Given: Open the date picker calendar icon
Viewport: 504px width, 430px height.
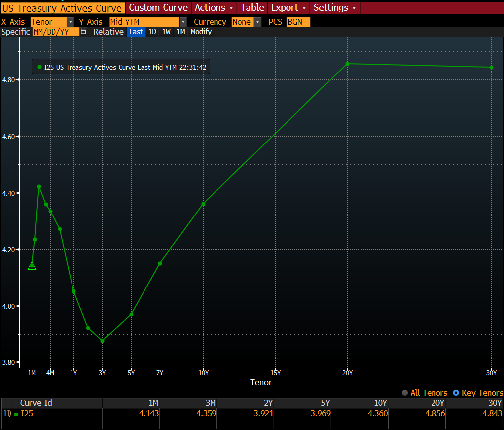Looking at the screenshot, I should [x=82, y=31].
